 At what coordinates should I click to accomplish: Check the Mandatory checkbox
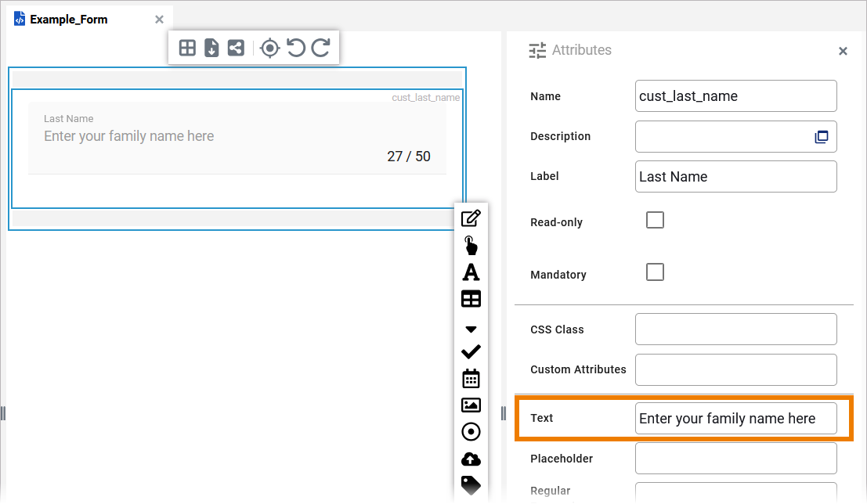655,272
